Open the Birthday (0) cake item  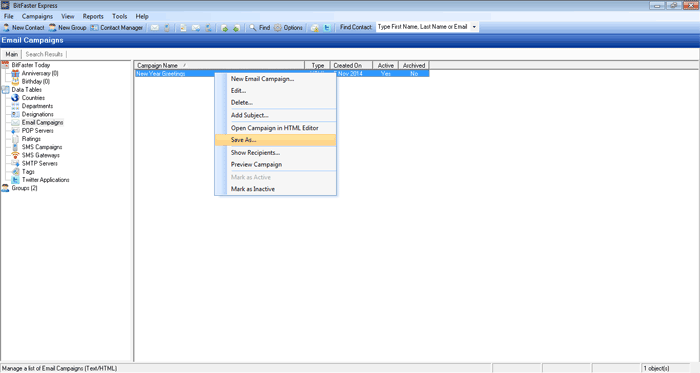pos(31,82)
